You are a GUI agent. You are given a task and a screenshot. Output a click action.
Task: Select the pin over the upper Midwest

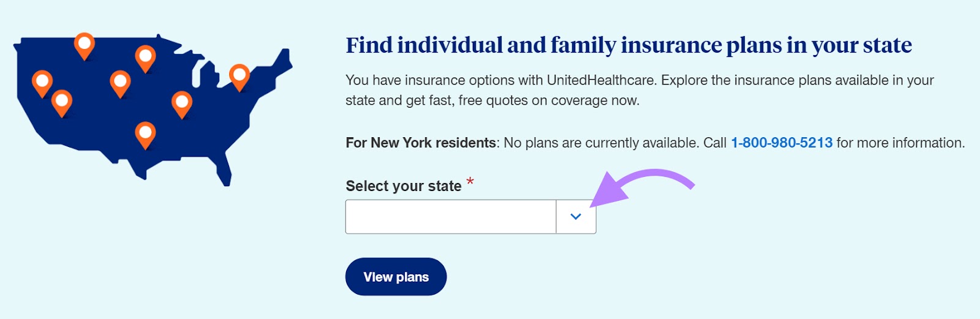click(145, 56)
